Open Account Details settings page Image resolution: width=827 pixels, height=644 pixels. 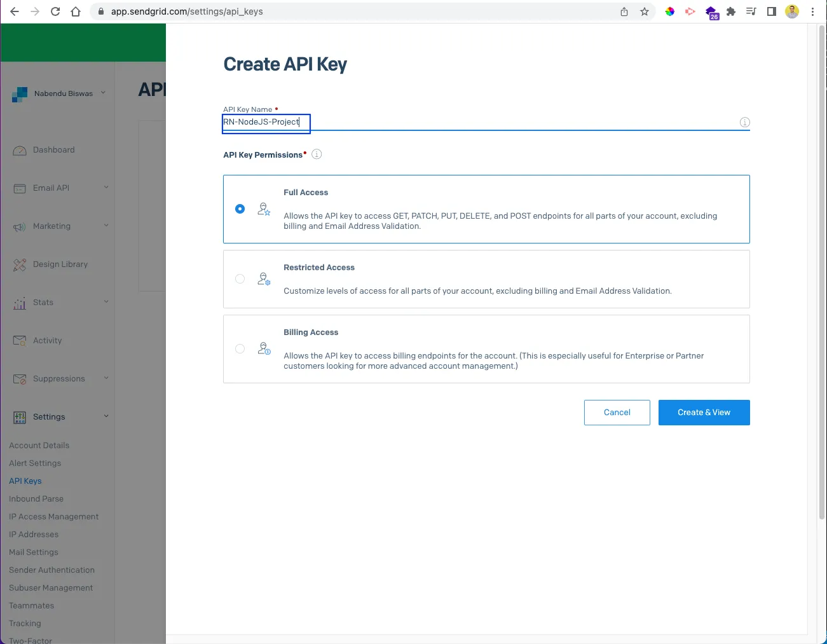tap(39, 446)
